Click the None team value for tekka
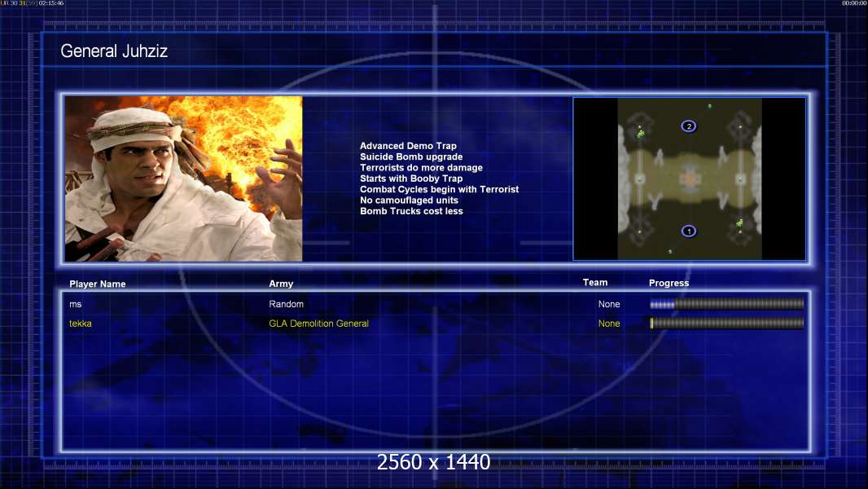This screenshot has width=868, height=489. (609, 324)
